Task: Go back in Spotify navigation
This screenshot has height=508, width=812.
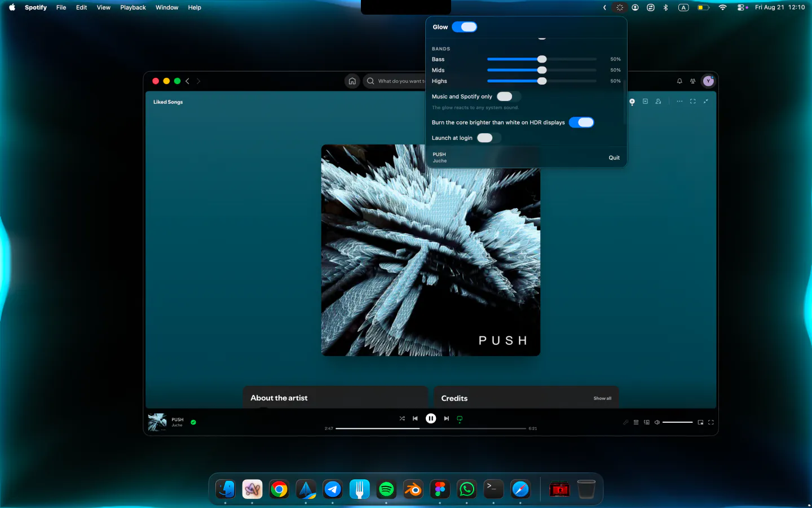Action: click(x=187, y=81)
